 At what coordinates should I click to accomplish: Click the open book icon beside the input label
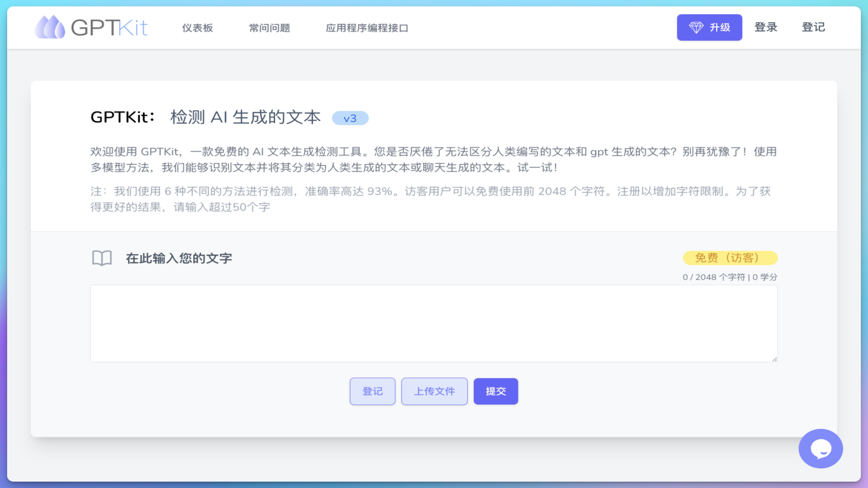(102, 258)
